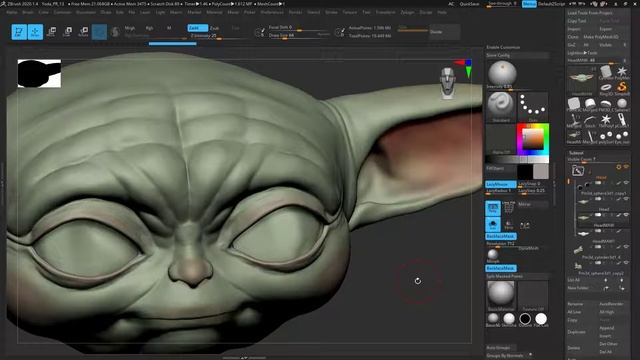Viewport: 640px width, 360px height.
Task: Toggle the upper BackfaceMask button
Action: point(501,236)
